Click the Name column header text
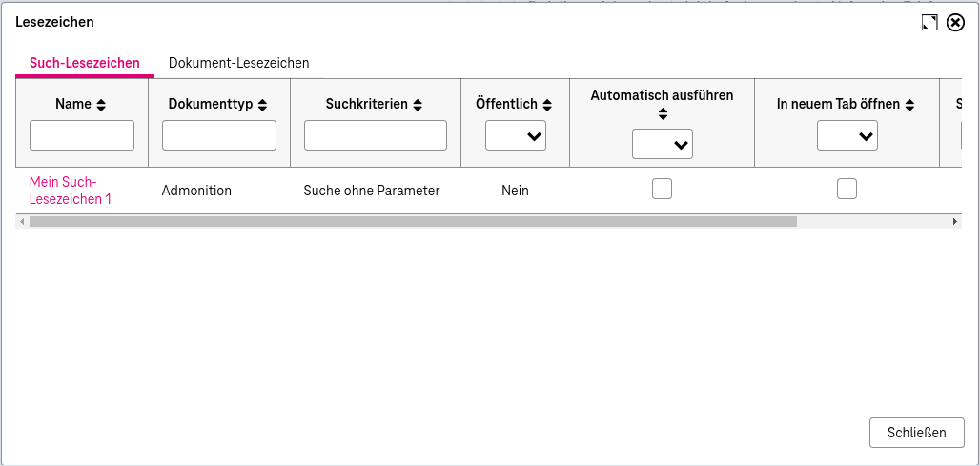980x466 pixels. [73, 104]
